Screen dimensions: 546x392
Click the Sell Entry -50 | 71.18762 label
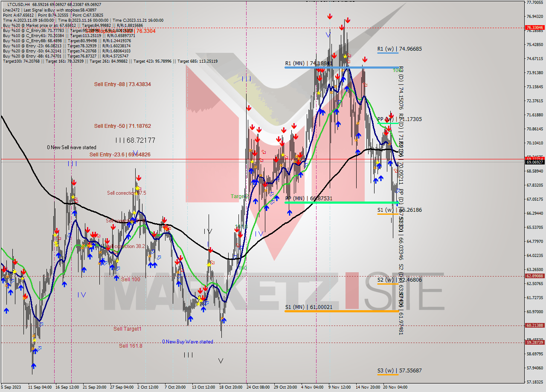(x=122, y=126)
